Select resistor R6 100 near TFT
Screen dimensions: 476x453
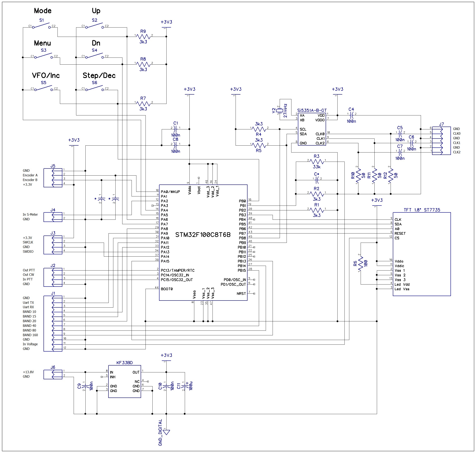click(361, 263)
